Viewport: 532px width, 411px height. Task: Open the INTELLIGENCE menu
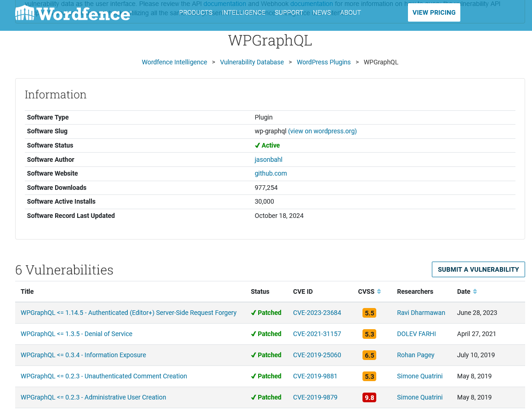243,12
